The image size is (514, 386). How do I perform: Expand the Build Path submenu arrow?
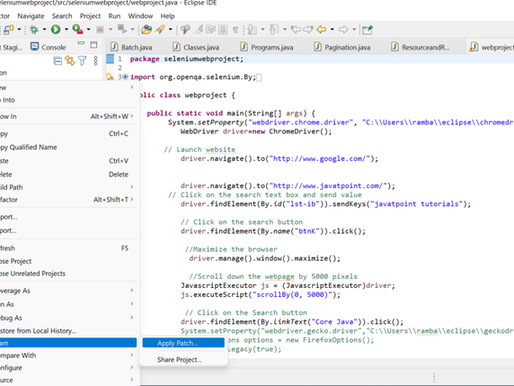[132, 187]
